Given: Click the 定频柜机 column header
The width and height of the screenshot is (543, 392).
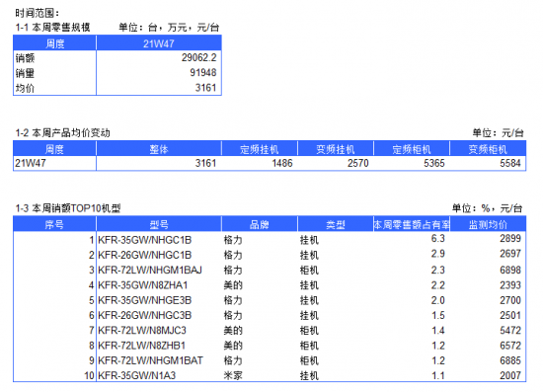Looking at the screenshot, I should (412, 149).
